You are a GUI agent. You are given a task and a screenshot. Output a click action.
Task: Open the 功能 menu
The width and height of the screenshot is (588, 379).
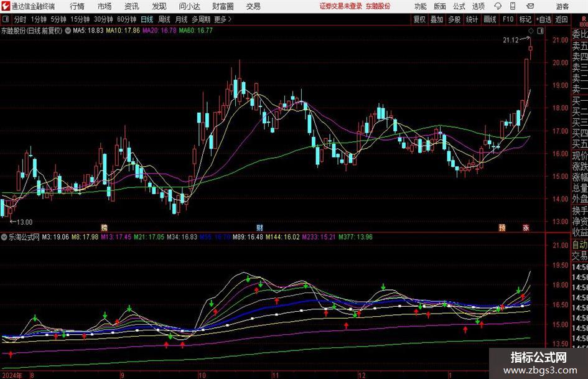(x=421, y=6)
